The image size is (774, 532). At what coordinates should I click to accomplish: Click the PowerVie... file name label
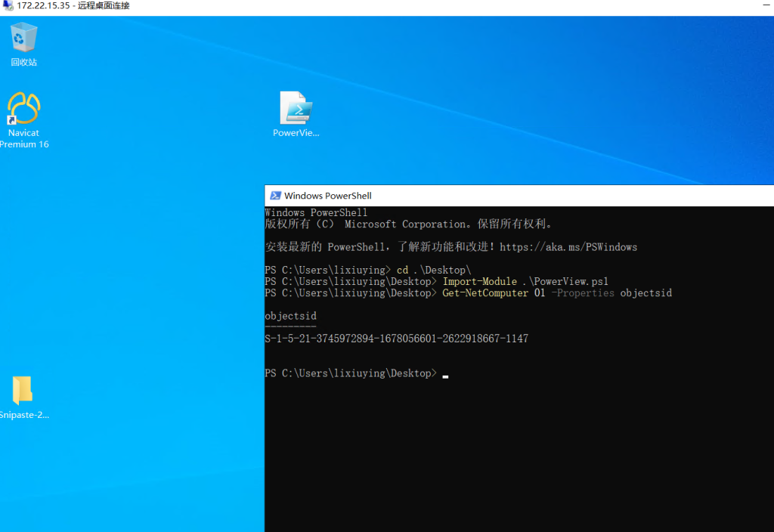[296, 133]
